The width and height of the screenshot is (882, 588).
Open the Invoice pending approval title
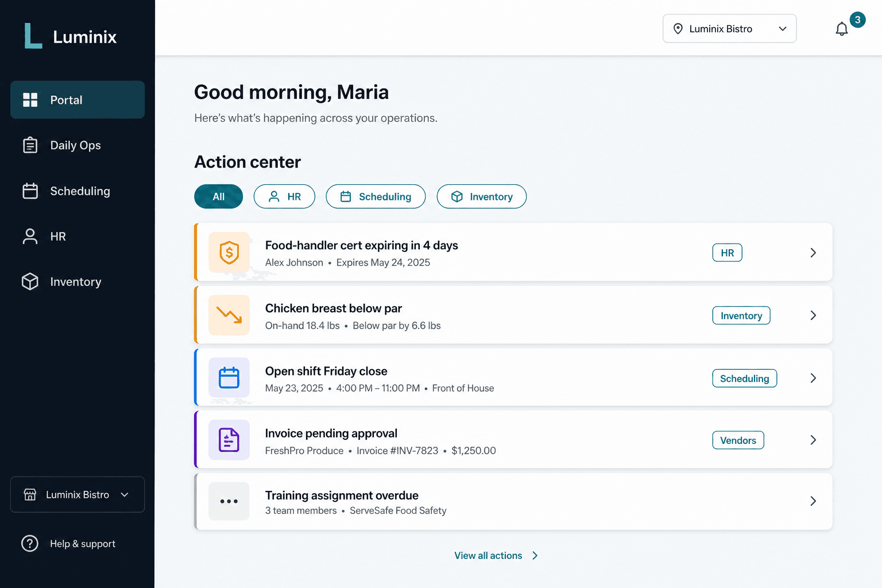click(331, 433)
